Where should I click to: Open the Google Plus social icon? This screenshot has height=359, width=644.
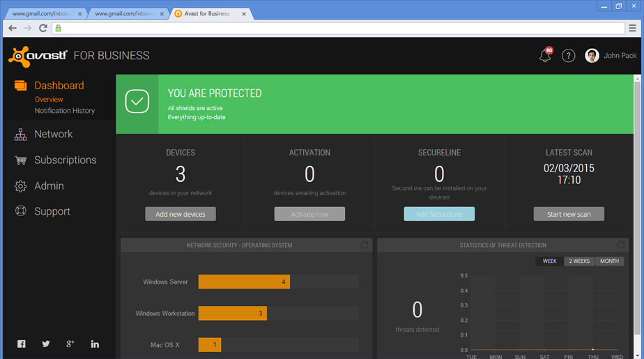[x=70, y=344]
